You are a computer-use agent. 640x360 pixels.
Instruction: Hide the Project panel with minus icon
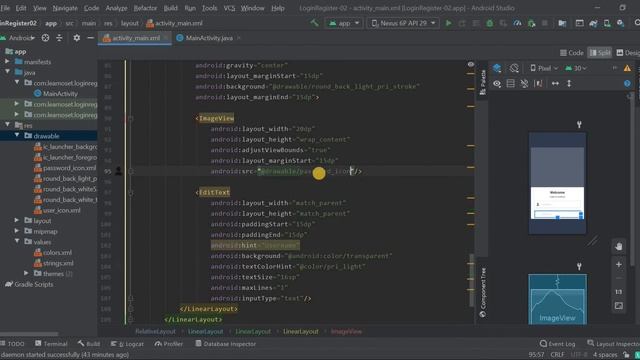pos(90,38)
